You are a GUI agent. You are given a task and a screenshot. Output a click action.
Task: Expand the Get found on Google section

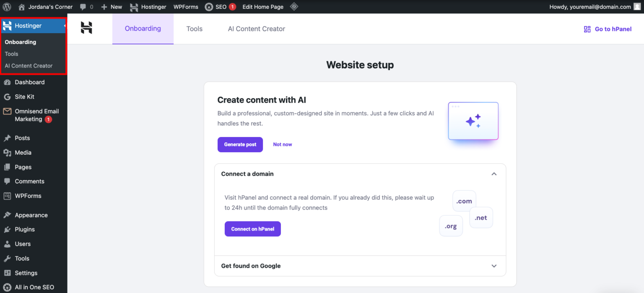click(494, 266)
